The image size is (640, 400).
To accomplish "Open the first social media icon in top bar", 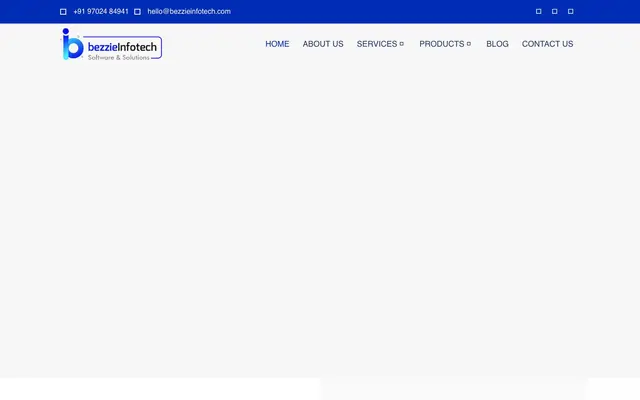I will point(538,11).
